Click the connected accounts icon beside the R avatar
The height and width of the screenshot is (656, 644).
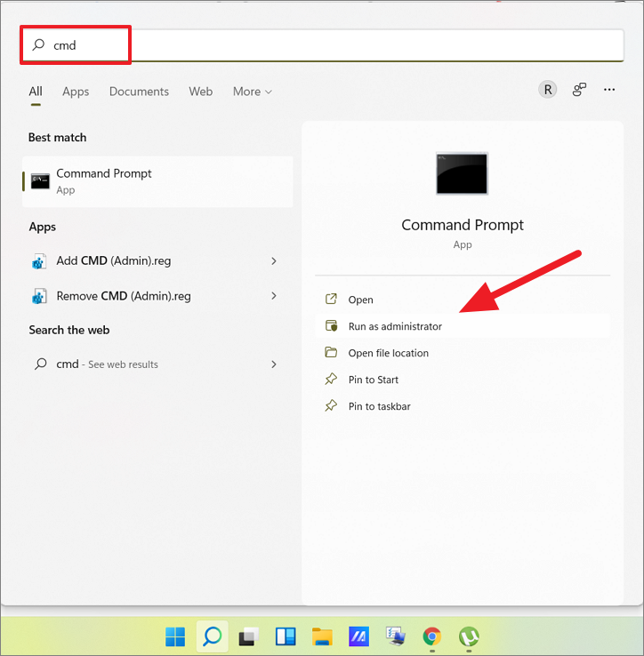coord(579,90)
